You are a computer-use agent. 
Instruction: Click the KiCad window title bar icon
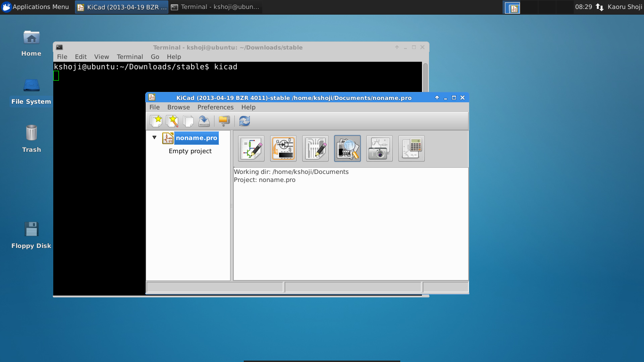[152, 98]
